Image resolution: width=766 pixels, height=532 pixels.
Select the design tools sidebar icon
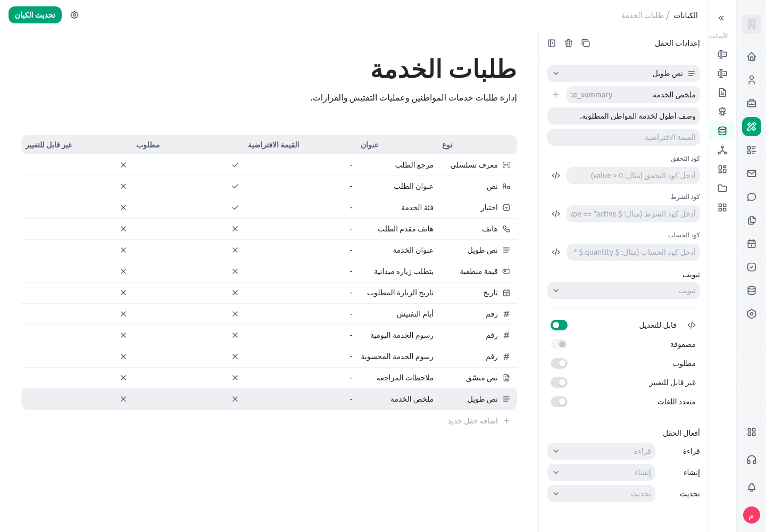click(x=752, y=127)
